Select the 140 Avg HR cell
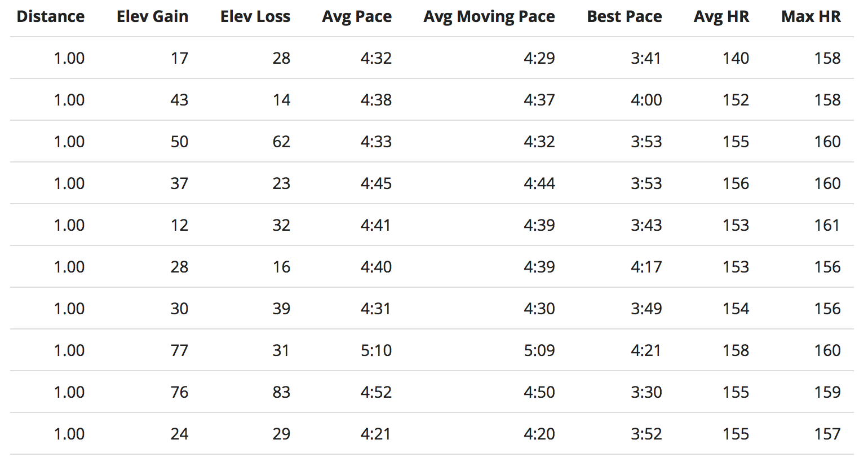The width and height of the screenshot is (868, 457). [736, 58]
